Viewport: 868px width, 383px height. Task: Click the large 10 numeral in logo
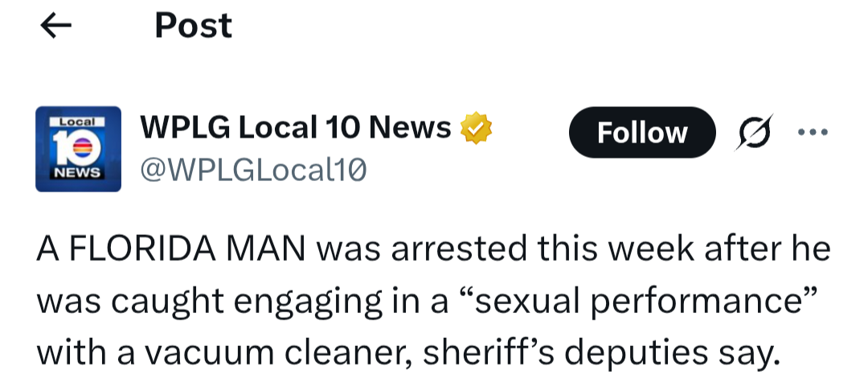76,147
